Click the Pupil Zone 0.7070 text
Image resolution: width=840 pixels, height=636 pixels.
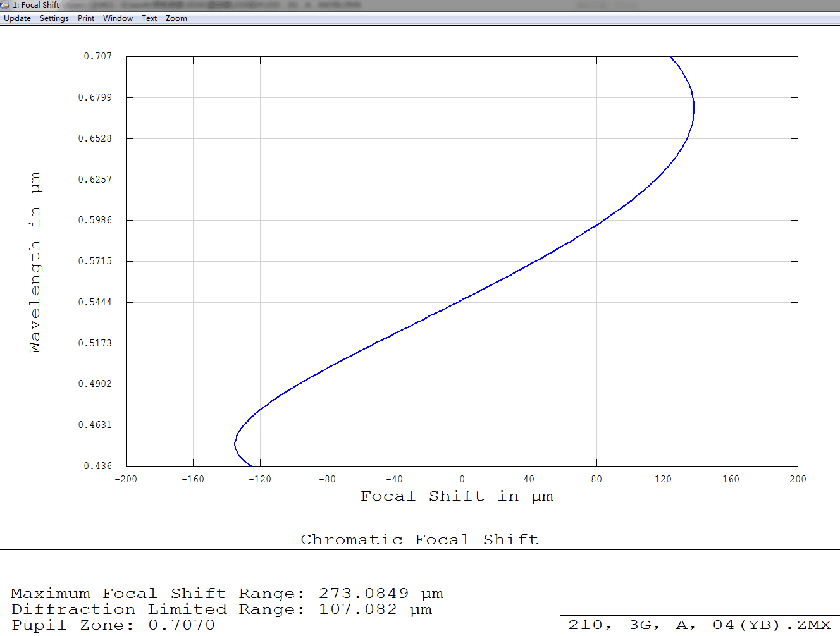[x=113, y=625]
